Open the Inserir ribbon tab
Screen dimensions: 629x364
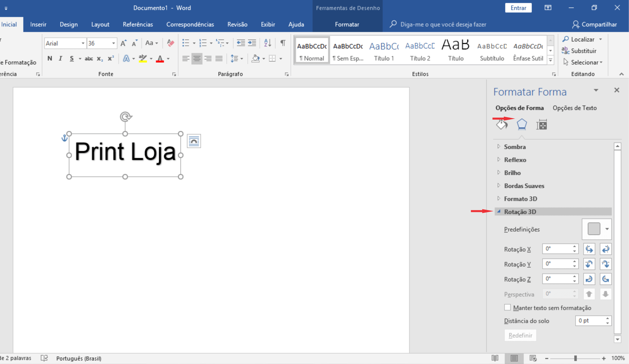point(38,24)
